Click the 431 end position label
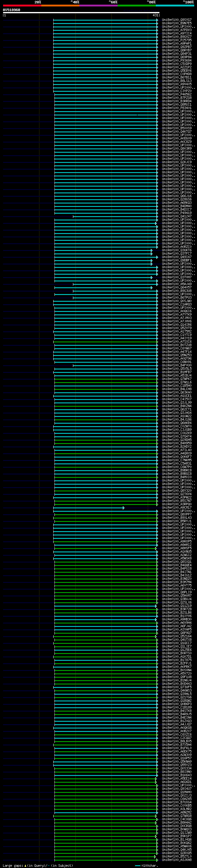Image resolution: width=197 pixels, height=868 pixels. tap(155, 15)
